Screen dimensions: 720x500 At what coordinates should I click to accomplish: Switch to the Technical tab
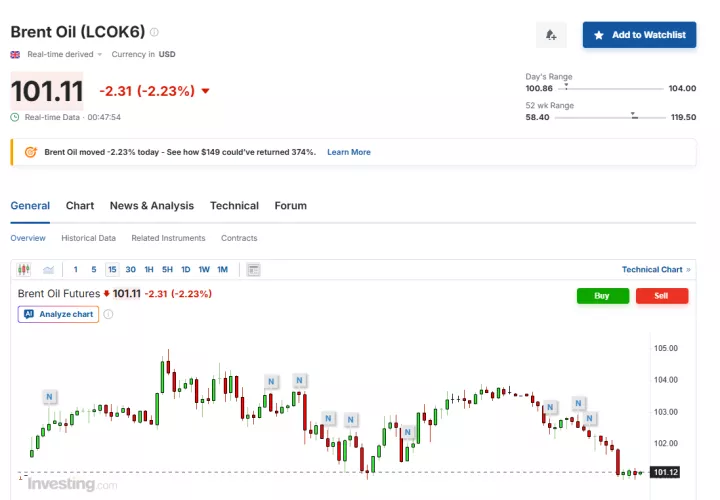point(234,206)
